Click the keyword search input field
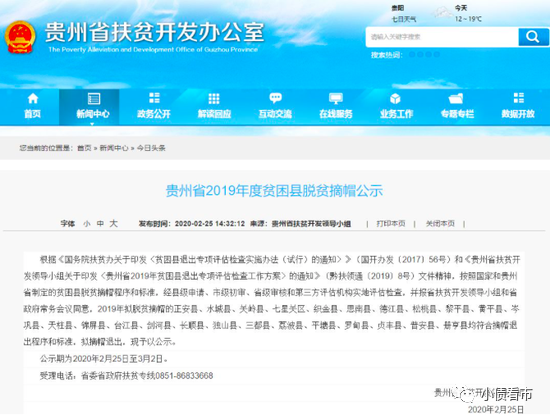The height and width of the screenshot is (419, 550). (x=442, y=37)
